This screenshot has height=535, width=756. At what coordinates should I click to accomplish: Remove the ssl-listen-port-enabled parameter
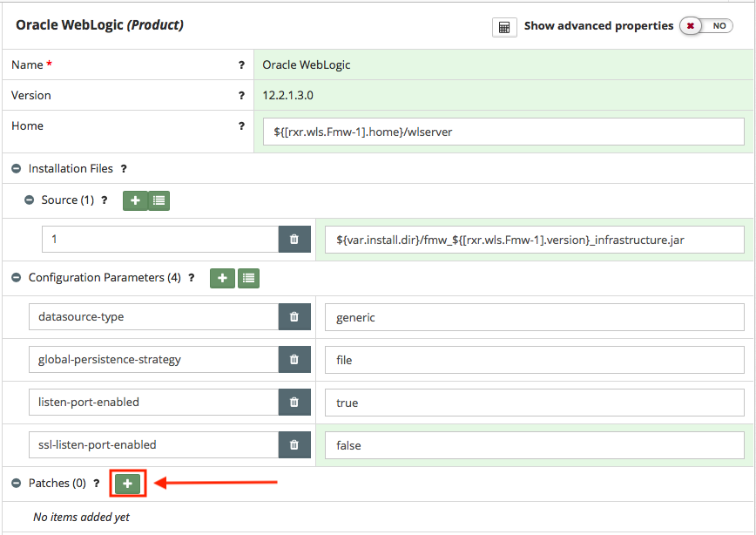tap(294, 445)
